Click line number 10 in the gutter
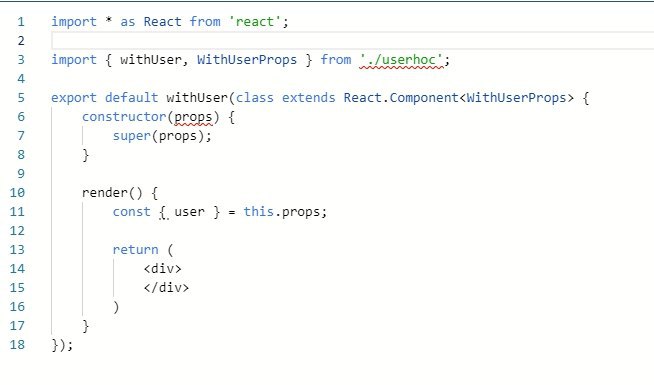Viewport: 654px width, 385px height. [x=17, y=193]
